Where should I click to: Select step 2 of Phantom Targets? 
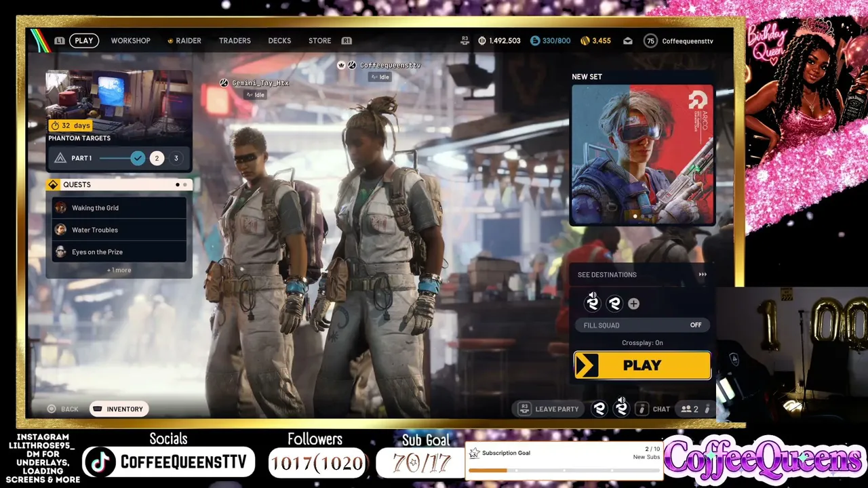[157, 158]
